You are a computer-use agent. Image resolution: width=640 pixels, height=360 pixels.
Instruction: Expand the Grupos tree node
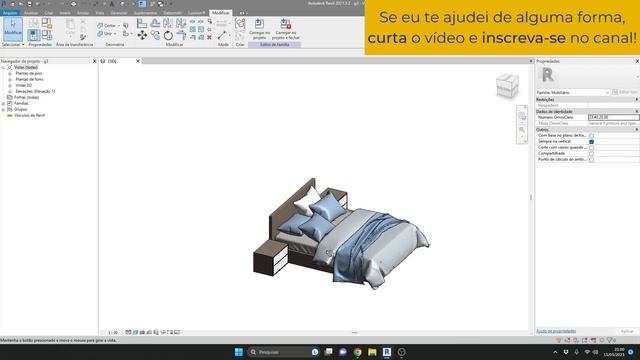tap(4, 109)
